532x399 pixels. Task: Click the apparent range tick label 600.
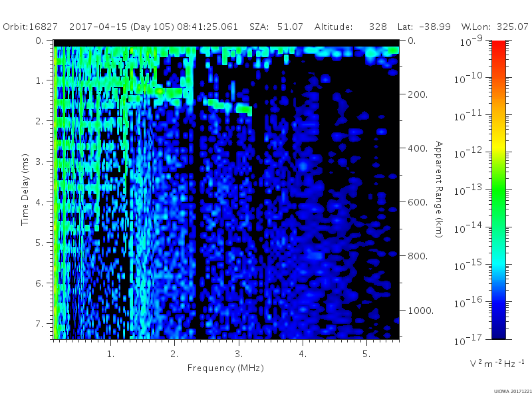pyautogui.click(x=418, y=202)
